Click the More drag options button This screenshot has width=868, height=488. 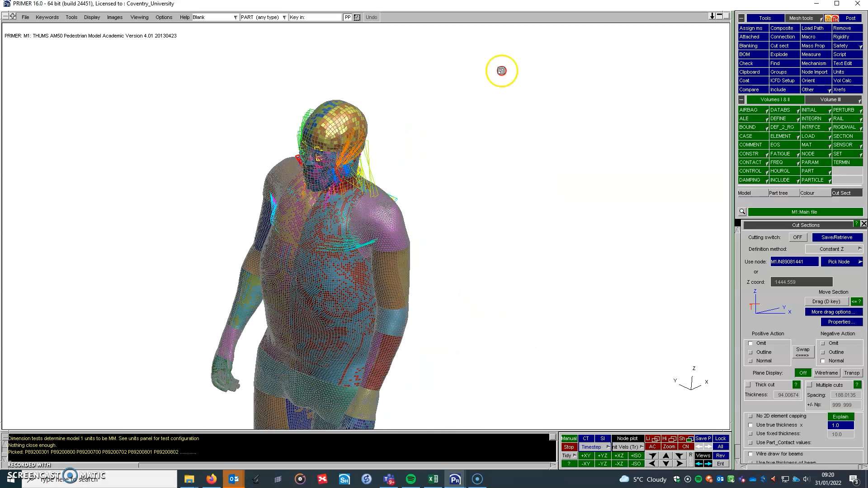tap(833, 312)
